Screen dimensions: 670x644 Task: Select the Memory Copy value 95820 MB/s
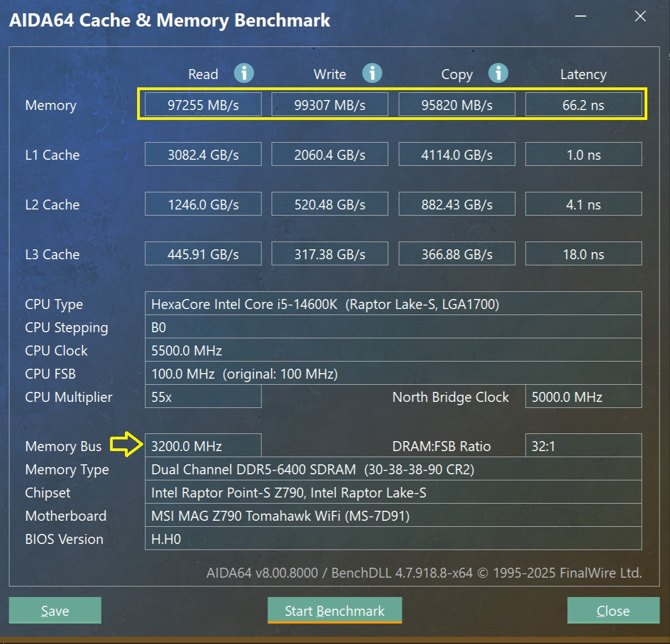point(457,104)
